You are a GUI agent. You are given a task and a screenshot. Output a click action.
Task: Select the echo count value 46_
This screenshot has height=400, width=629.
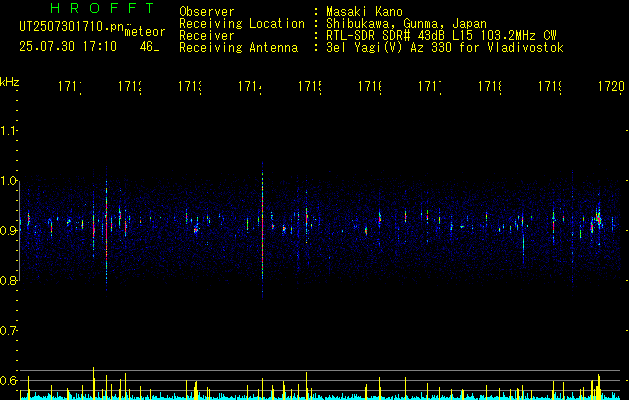click(149, 47)
